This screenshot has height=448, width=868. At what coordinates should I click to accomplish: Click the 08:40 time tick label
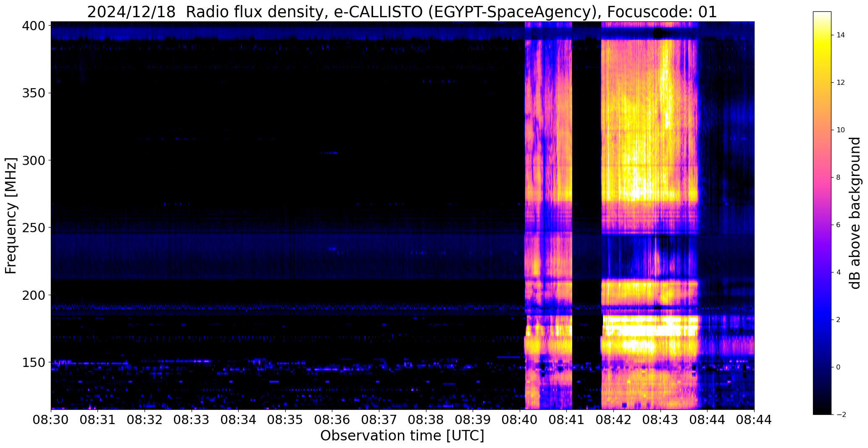[520, 420]
